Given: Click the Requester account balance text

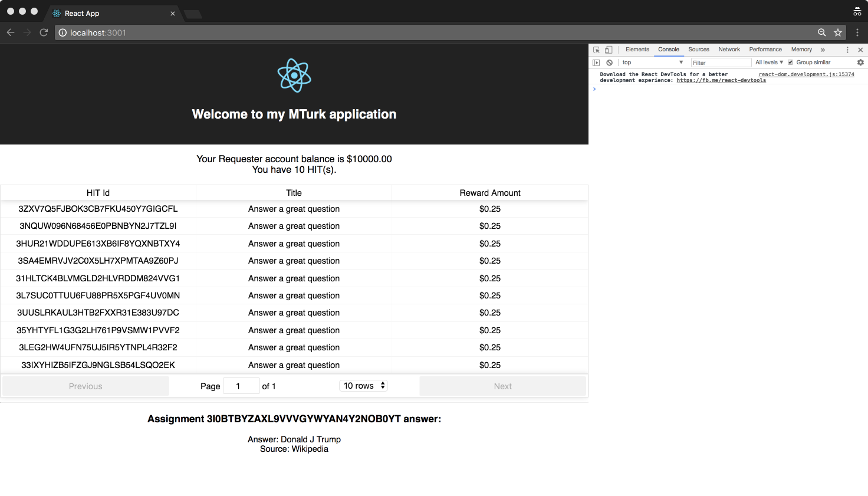Looking at the screenshot, I should 294,159.
